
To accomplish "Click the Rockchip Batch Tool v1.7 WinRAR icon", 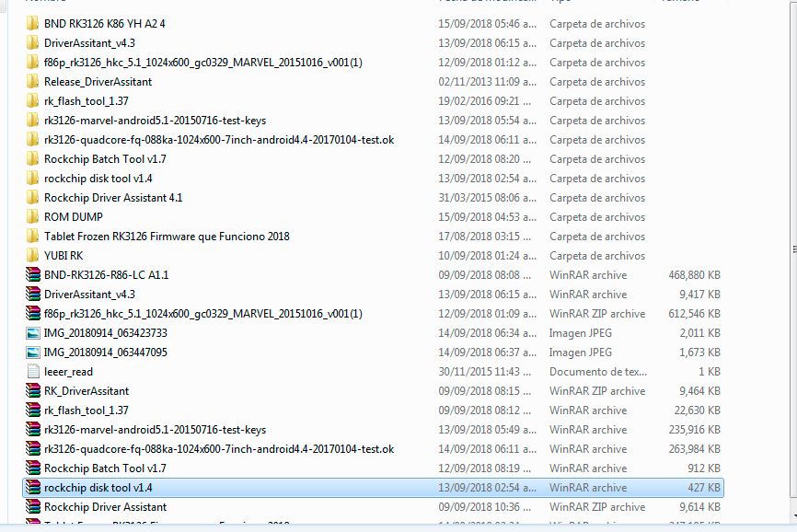I will coord(33,468).
